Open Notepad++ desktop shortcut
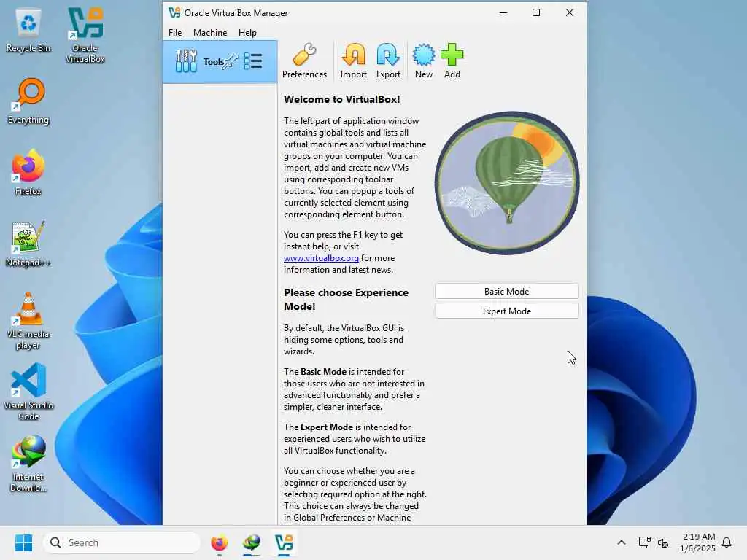Image resolution: width=747 pixels, height=560 pixels. tap(28, 244)
